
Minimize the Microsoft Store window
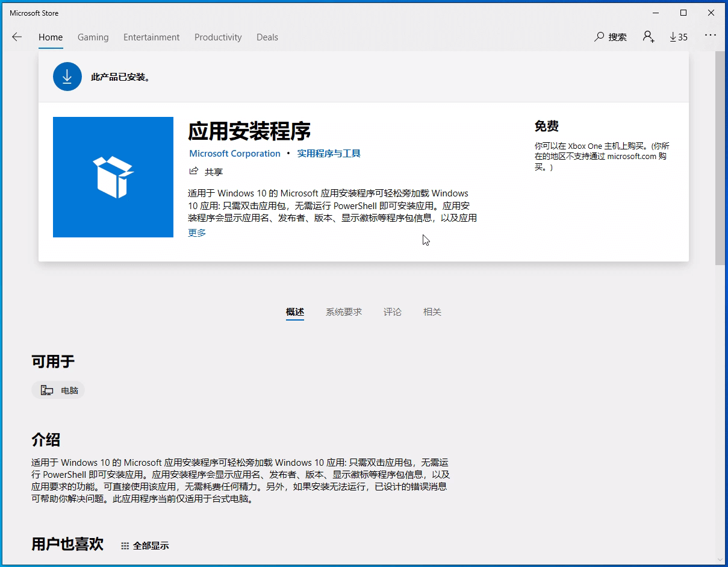[x=655, y=13]
